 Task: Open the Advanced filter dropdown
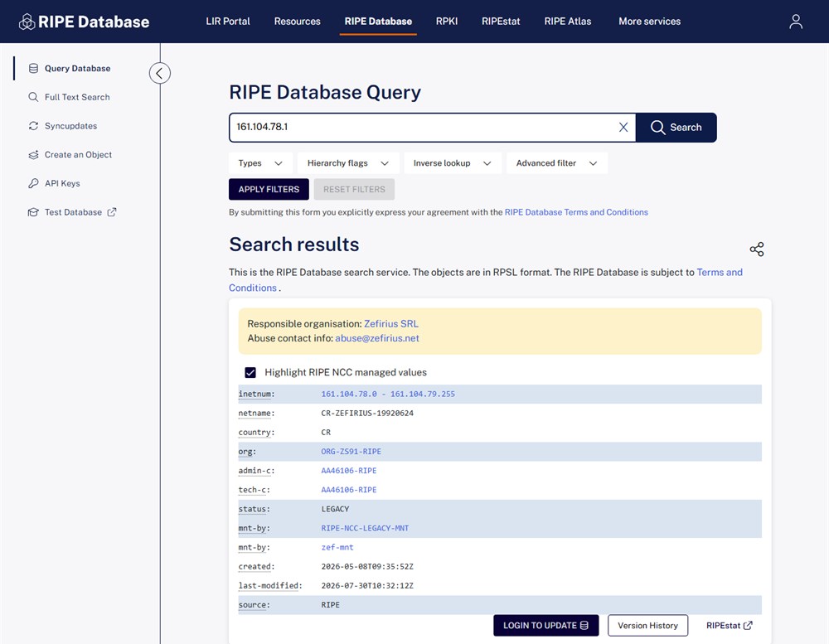tap(557, 162)
